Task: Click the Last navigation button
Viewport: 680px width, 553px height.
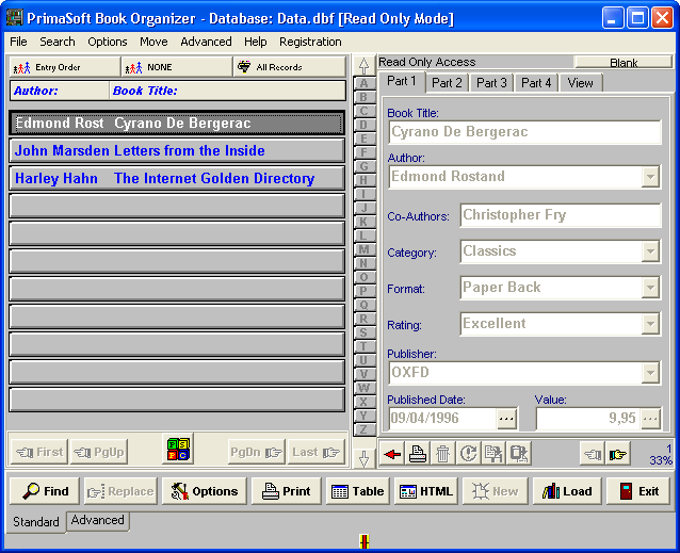Action: [316, 452]
